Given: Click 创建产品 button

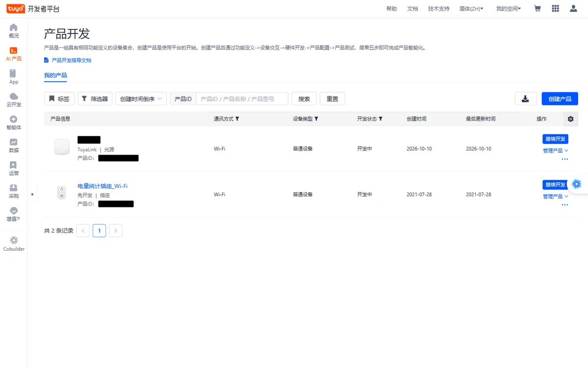Looking at the screenshot, I should [560, 99].
